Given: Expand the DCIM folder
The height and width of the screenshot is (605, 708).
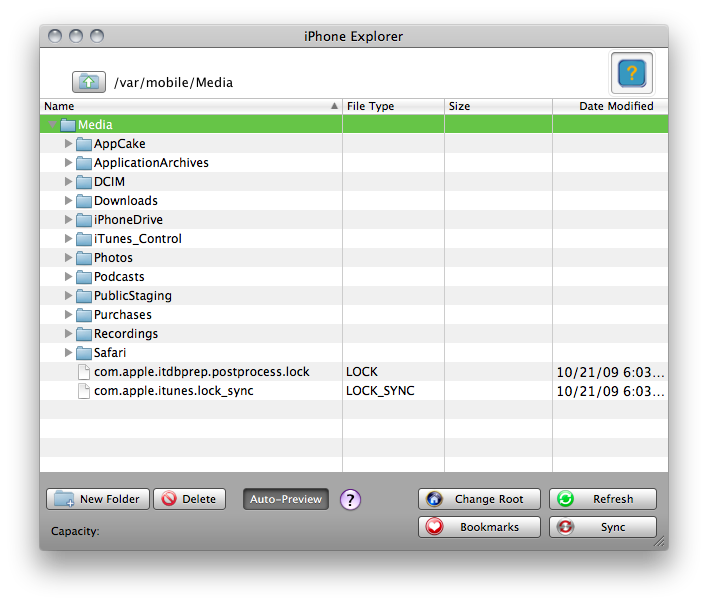Looking at the screenshot, I should point(68,182).
